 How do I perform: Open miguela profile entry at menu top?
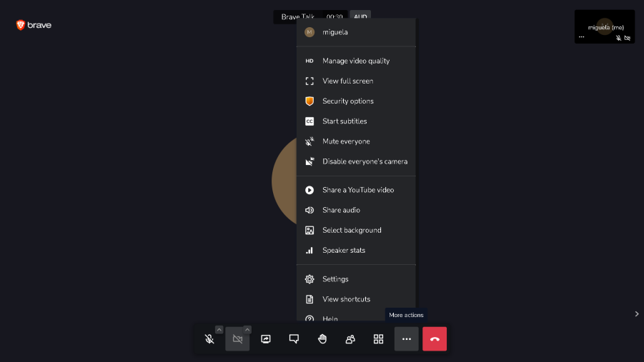[356, 32]
